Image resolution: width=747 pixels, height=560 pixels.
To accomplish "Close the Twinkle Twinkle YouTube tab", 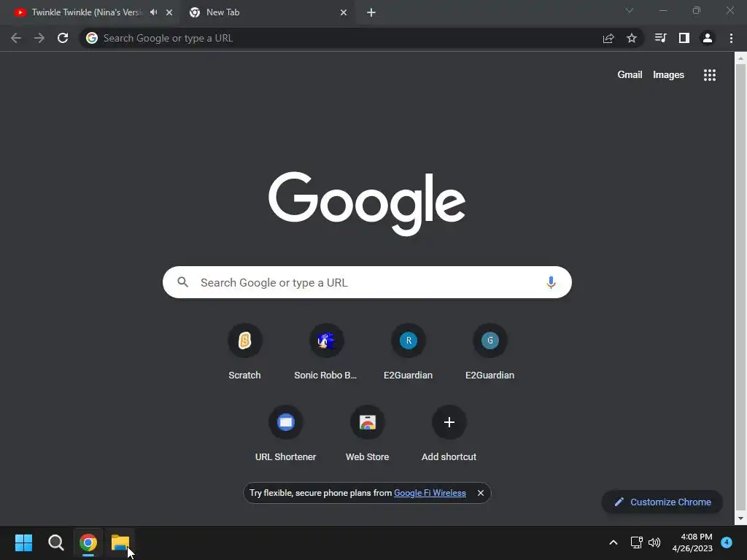I will tap(169, 12).
